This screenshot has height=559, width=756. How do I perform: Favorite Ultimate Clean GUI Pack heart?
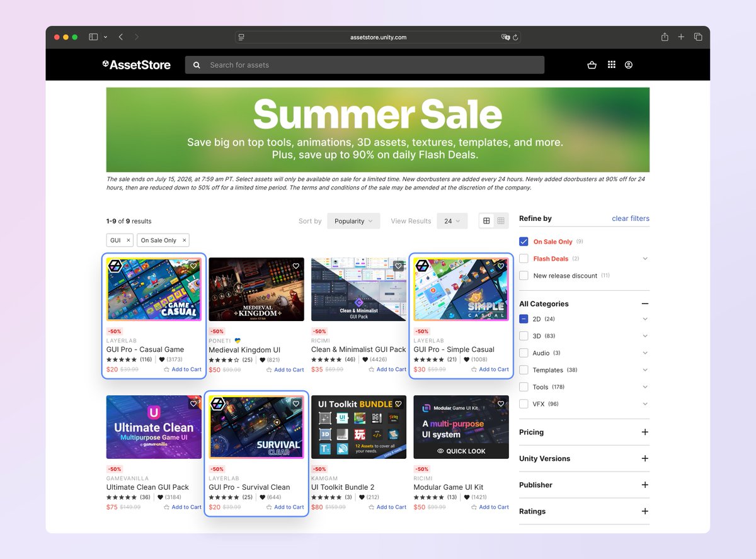point(193,404)
